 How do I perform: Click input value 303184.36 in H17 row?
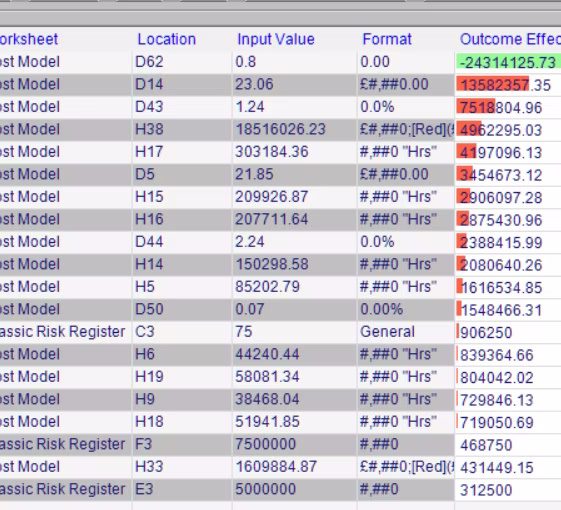pos(272,152)
